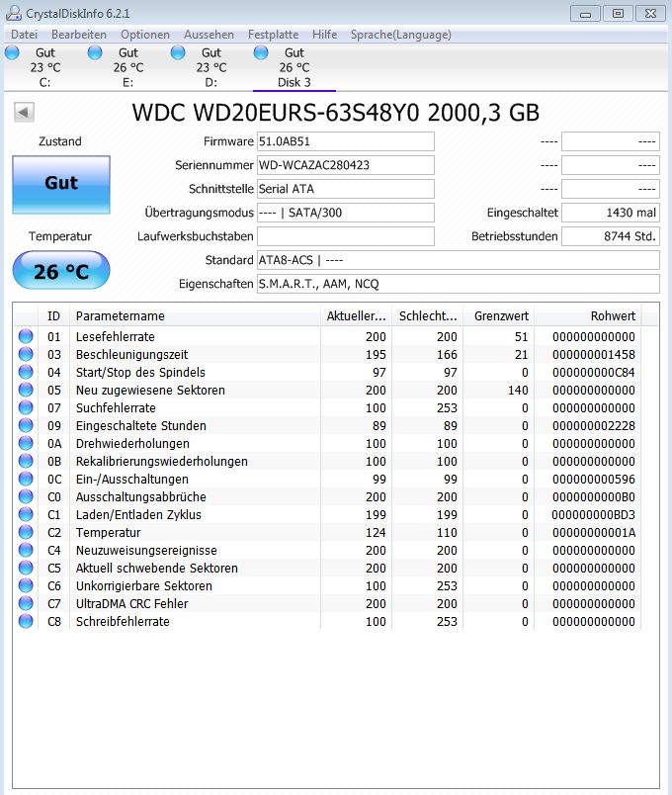
Task: Click the empty Laufwerksbuchstaben field
Action: click(346, 236)
